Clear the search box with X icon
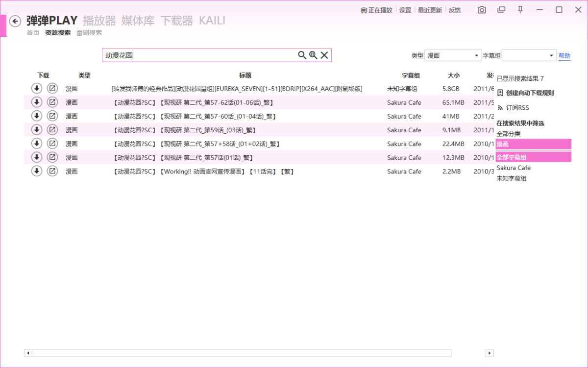The width and height of the screenshot is (588, 368). [x=324, y=55]
